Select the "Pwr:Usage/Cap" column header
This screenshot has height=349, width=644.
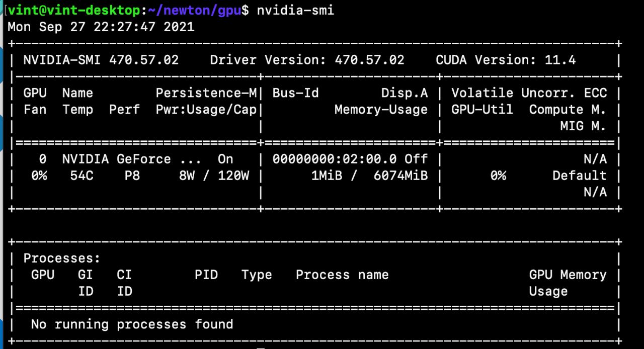click(x=206, y=110)
